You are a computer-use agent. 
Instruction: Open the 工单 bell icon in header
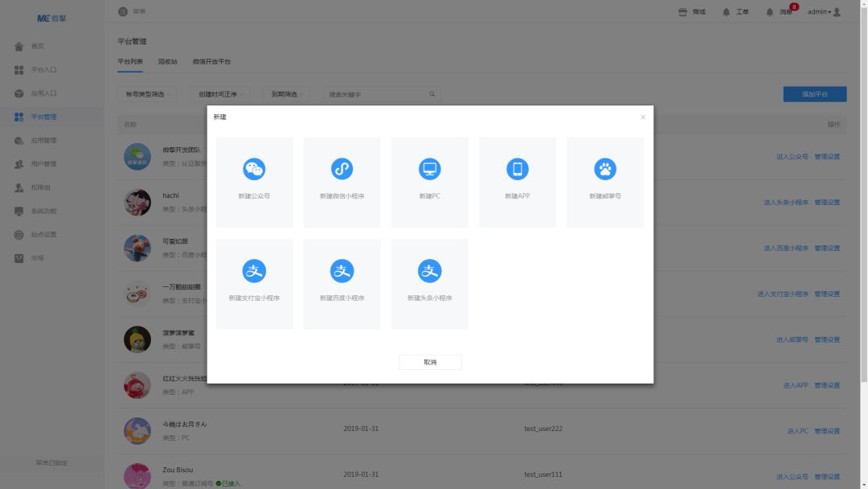pos(727,11)
